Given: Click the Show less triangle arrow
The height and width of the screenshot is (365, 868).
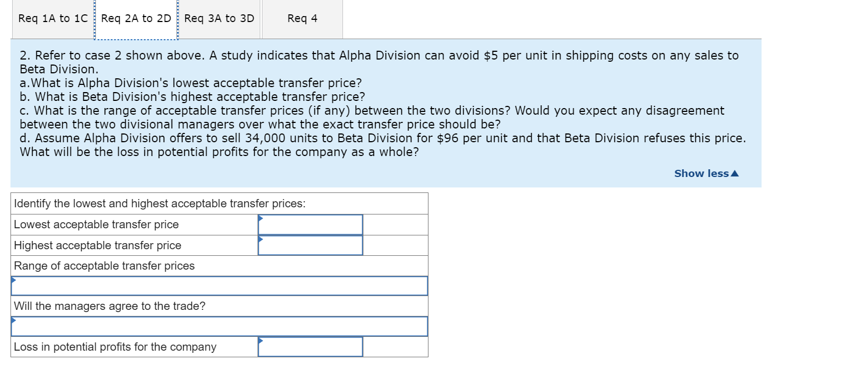Looking at the screenshot, I should [x=733, y=173].
